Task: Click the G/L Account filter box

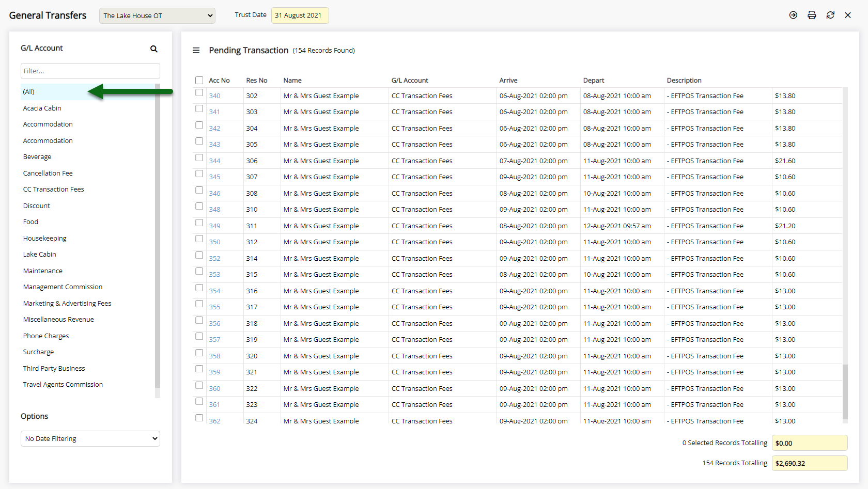Action: [90, 71]
